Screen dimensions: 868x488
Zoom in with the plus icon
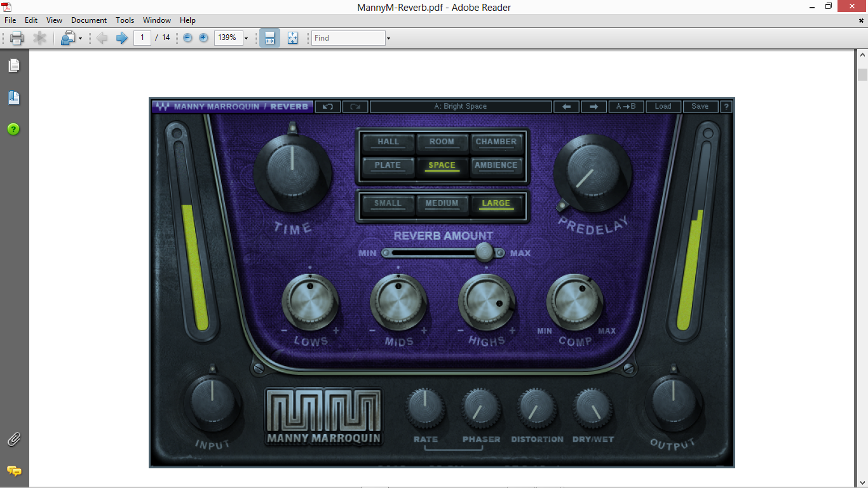tap(203, 38)
